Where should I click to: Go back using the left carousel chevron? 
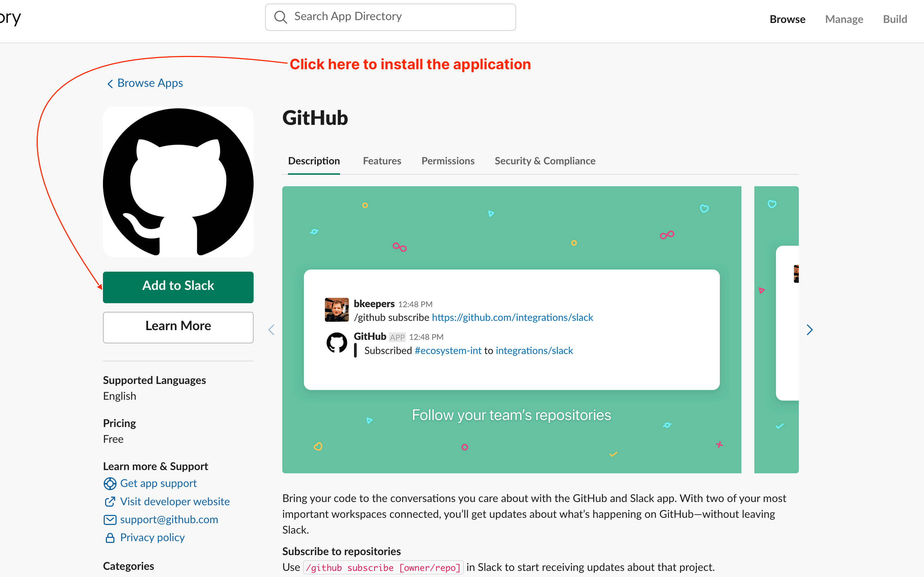[x=271, y=329]
